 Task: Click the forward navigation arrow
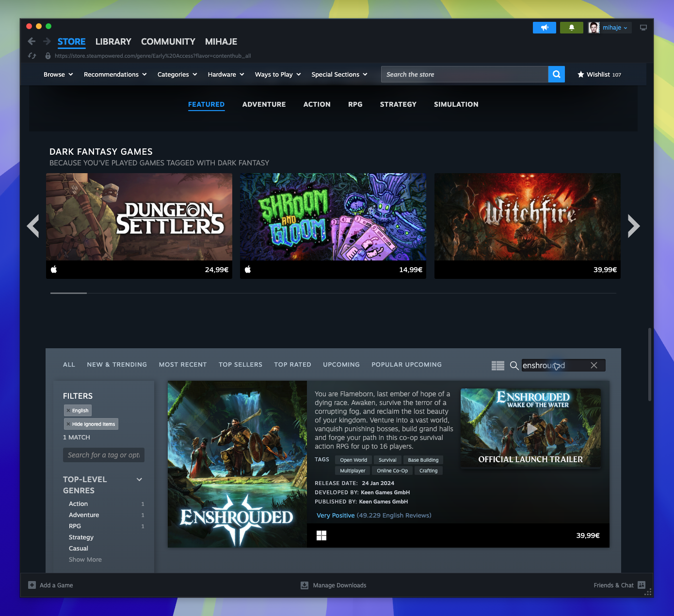(x=47, y=42)
